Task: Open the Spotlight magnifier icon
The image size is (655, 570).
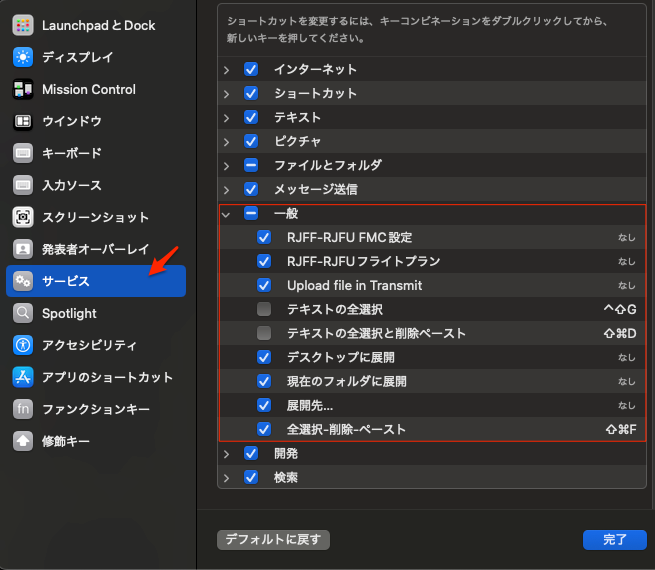Action: tap(23, 313)
